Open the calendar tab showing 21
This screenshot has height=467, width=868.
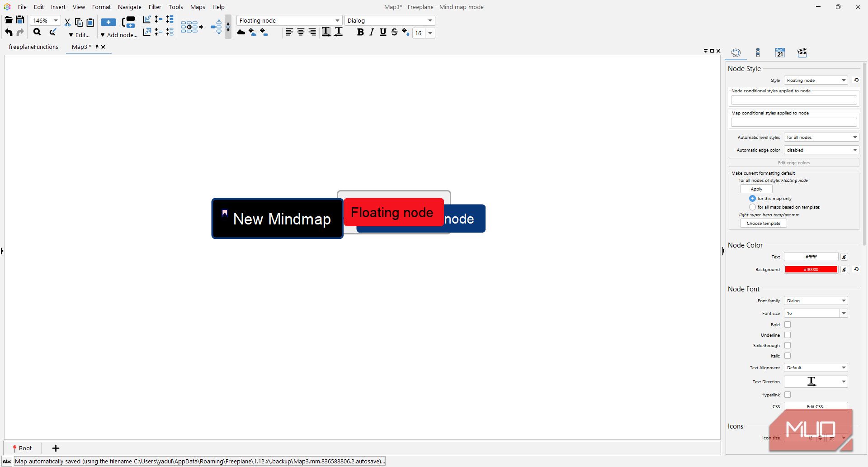[x=780, y=52]
